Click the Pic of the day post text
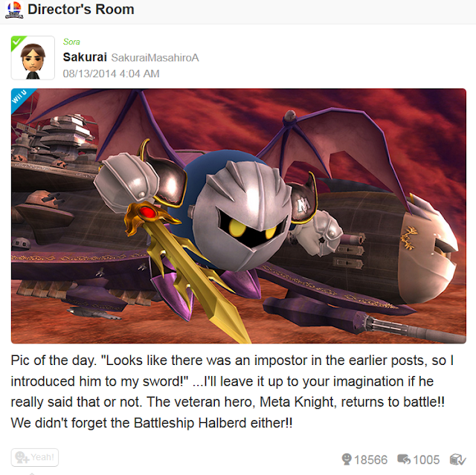The width and height of the screenshot is (476, 475). point(232,392)
